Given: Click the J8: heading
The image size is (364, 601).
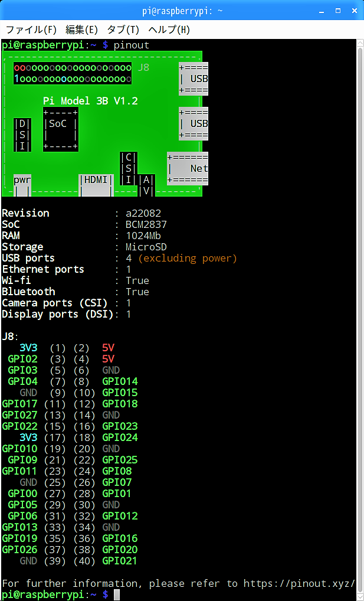Looking at the screenshot, I should click(x=11, y=337).
